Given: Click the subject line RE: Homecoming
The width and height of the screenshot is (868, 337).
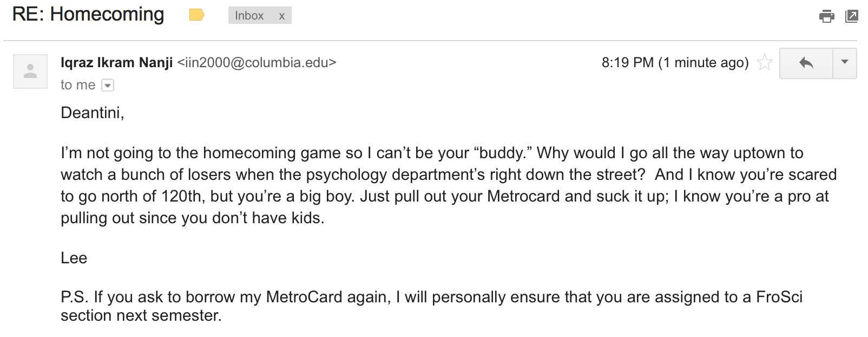Looking at the screenshot, I should coord(88,15).
